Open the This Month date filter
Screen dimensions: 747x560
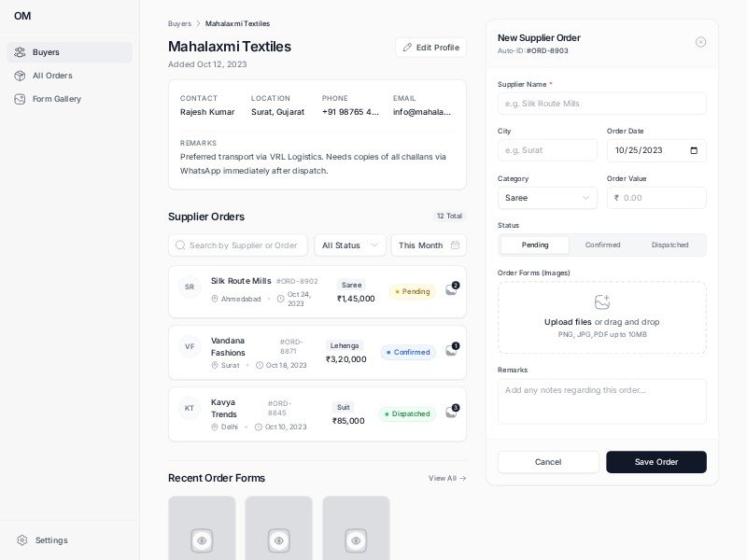click(429, 245)
